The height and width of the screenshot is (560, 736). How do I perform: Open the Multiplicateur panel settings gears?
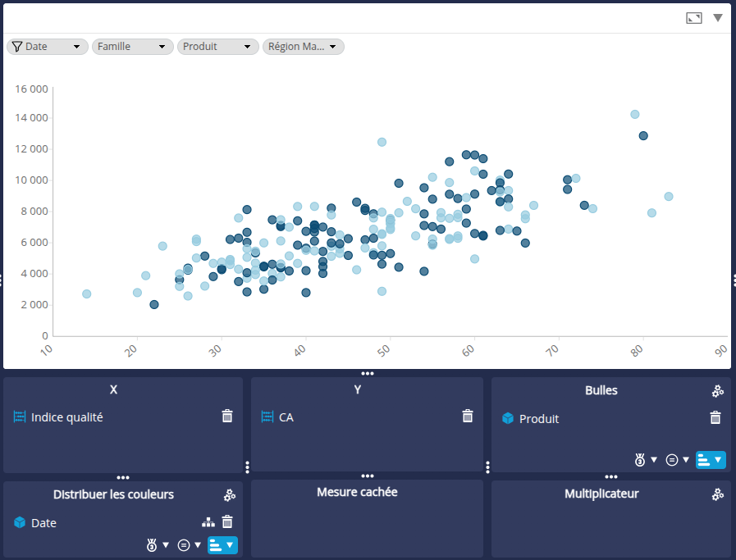point(717,494)
